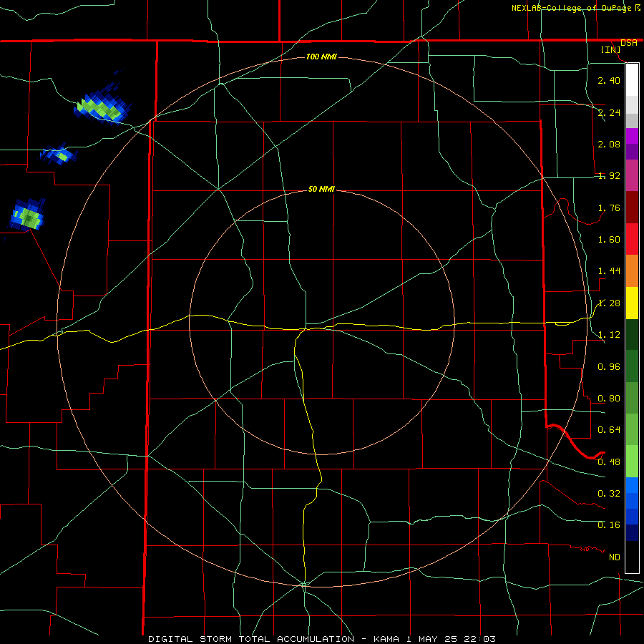This screenshot has height=644, width=644.
Task: Click the DSA product label
Action: point(629,43)
